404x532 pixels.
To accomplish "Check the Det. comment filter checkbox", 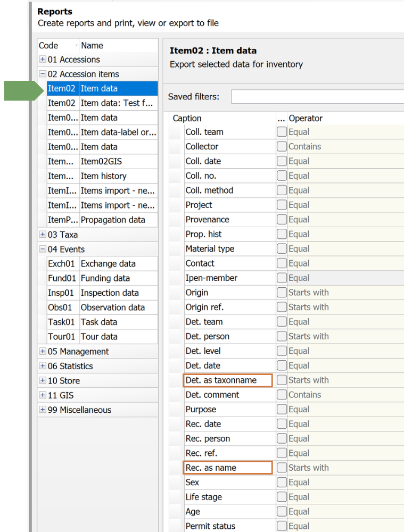I will point(282,395).
